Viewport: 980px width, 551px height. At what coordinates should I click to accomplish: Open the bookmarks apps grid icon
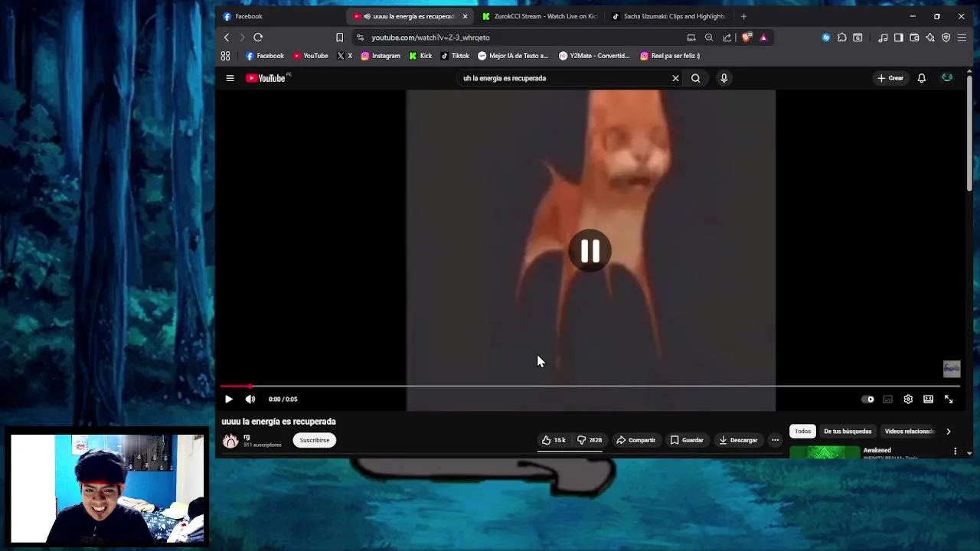(x=226, y=56)
